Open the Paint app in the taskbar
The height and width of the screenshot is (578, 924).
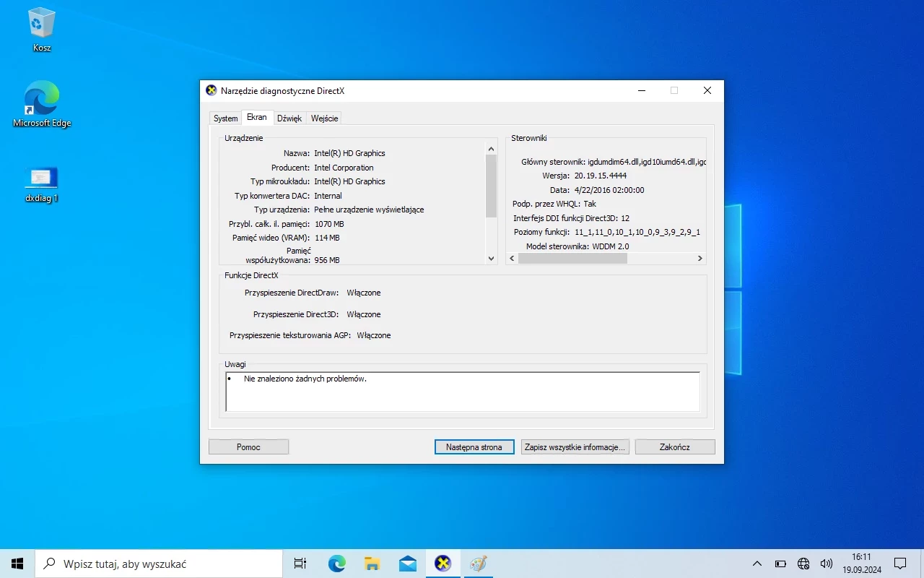pos(479,564)
